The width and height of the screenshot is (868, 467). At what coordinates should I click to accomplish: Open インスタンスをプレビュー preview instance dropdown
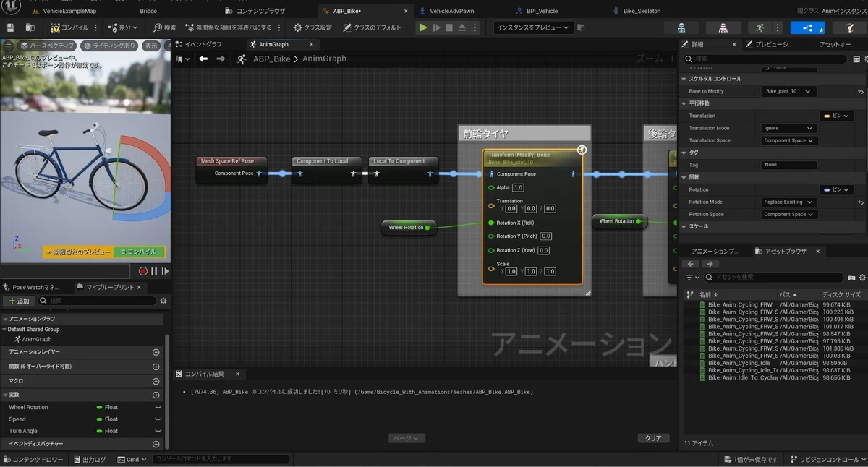[x=534, y=27]
